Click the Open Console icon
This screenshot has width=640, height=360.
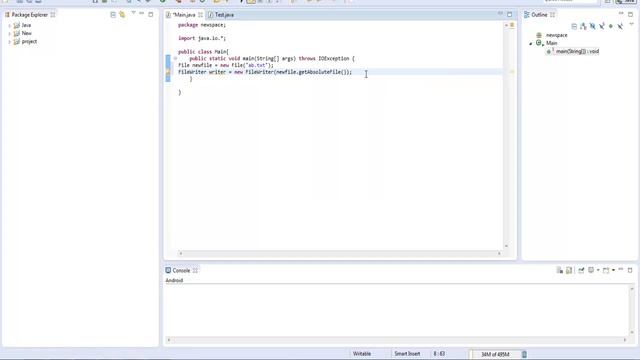(x=606, y=270)
